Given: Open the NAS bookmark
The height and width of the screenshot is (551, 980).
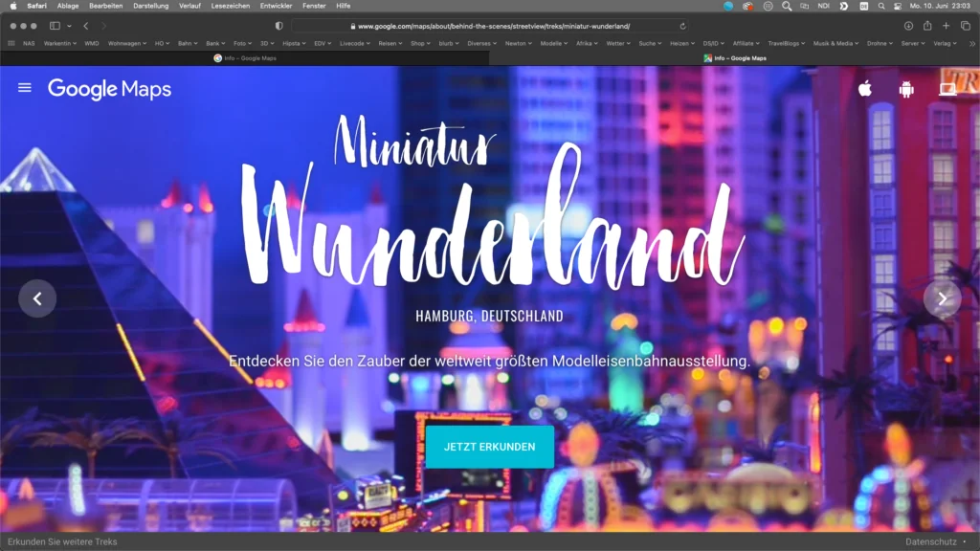Looking at the screenshot, I should click(29, 44).
